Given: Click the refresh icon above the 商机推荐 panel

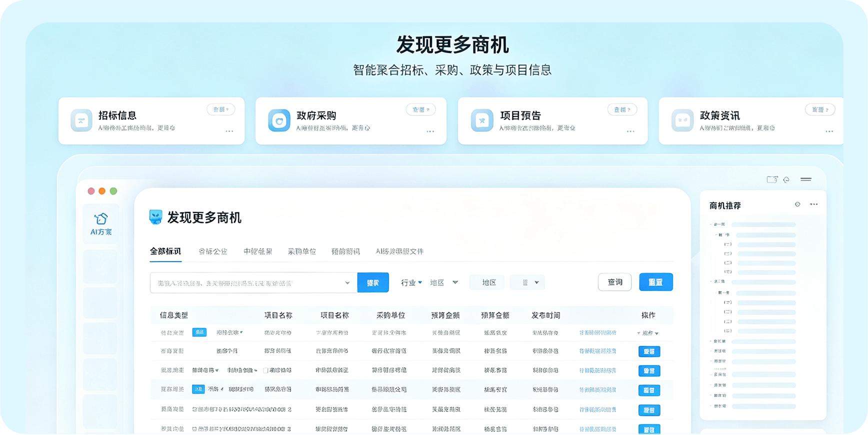Looking at the screenshot, I should pos(786,179).
